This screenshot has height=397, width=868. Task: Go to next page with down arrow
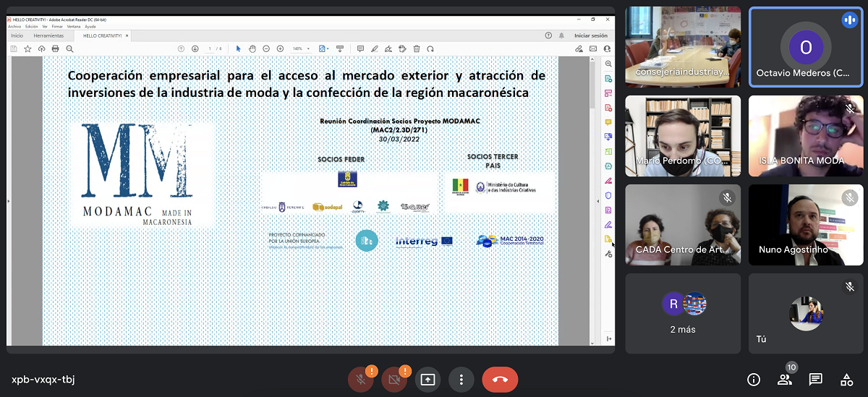195,48
